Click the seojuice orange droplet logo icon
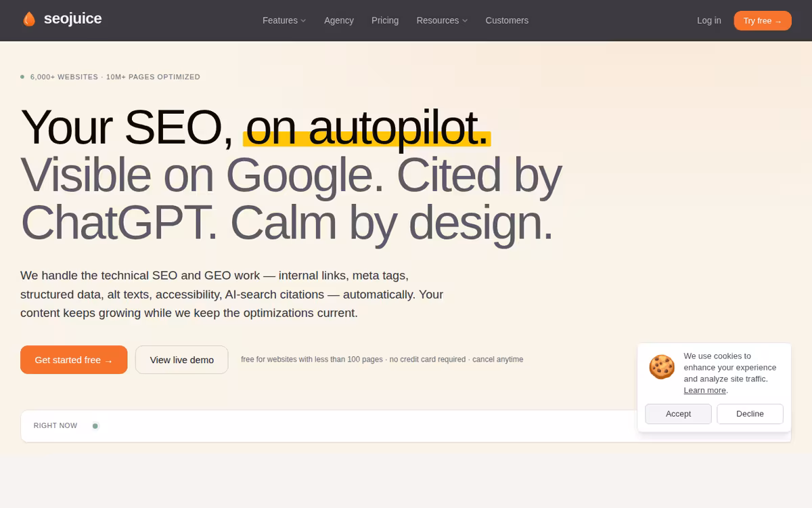This screenshot has height=508, width=812. (x=29, y=20)
